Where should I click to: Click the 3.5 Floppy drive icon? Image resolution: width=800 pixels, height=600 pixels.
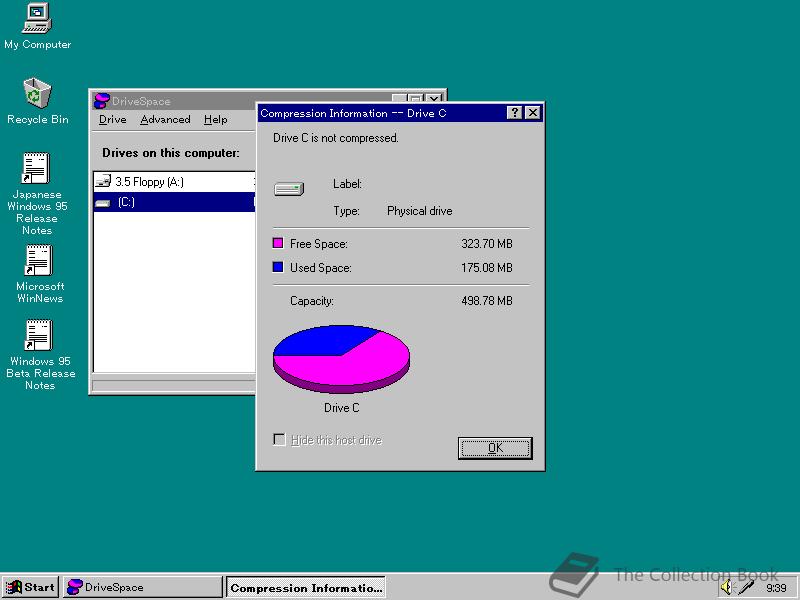pyautogui.click(x=103, y=181)
